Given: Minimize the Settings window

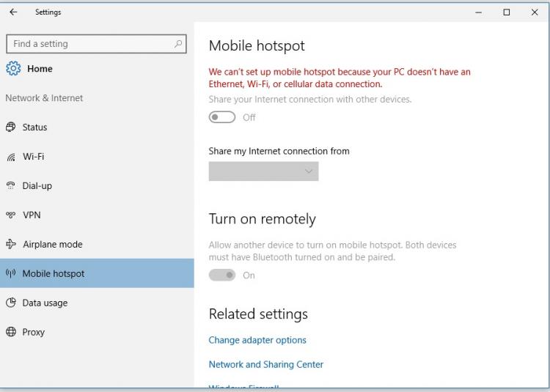Looking at the screenshot, I should [479, 12].
